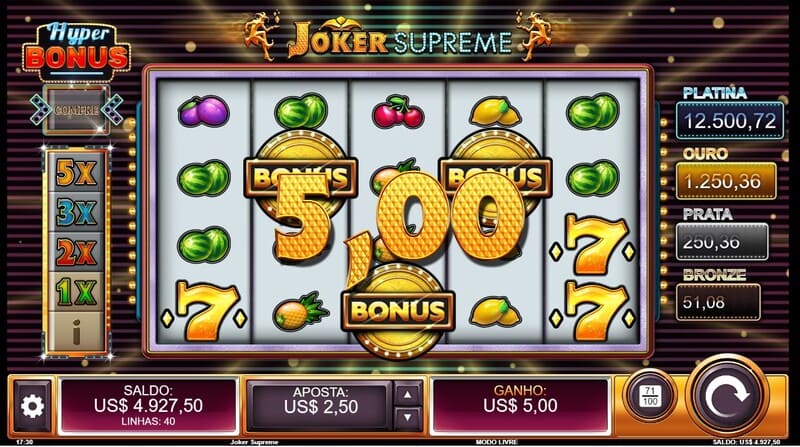Select the 5x multiplier tile
The width and height of the screenshot is (800, 447).
click(x=76, y=172)
